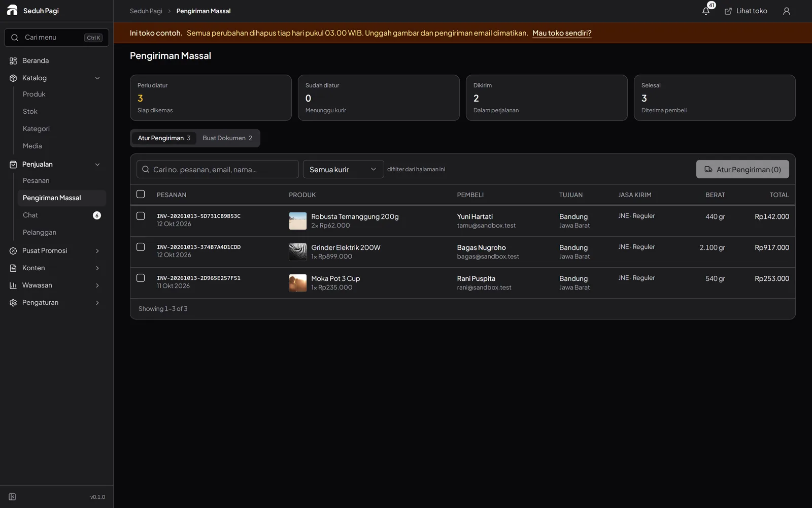Check the Robusta Temanggung order row
This screenshot has width=812, height=508.
(141, 216)
